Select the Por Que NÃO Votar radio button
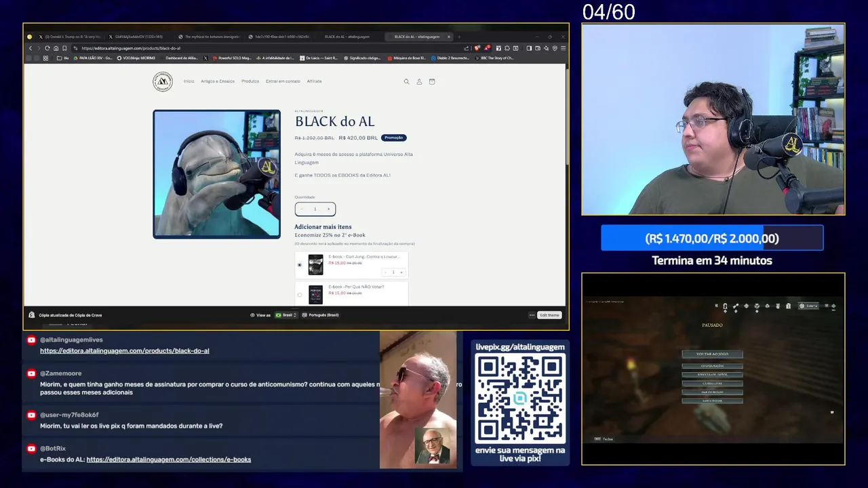868x488 pixels. tap(300, 295)
